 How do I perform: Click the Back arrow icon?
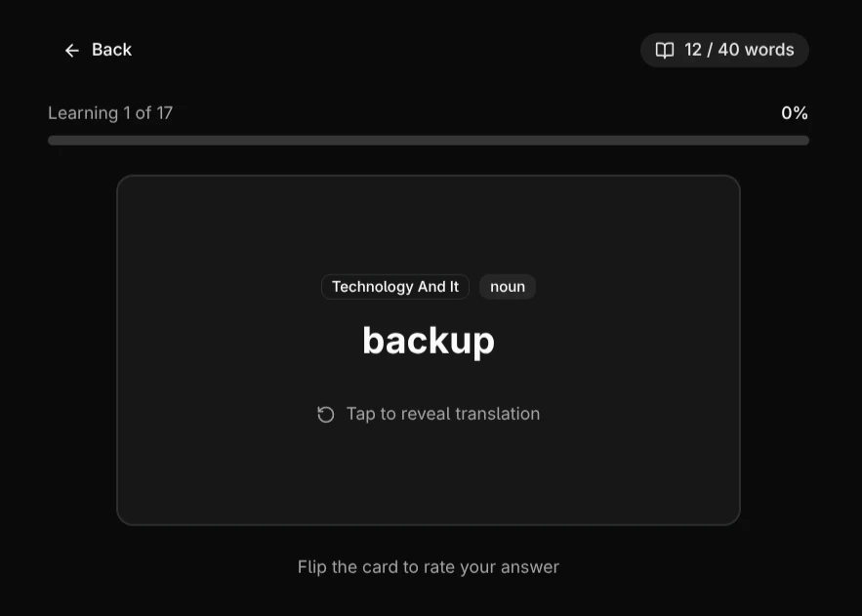click(x=71, y=50)
